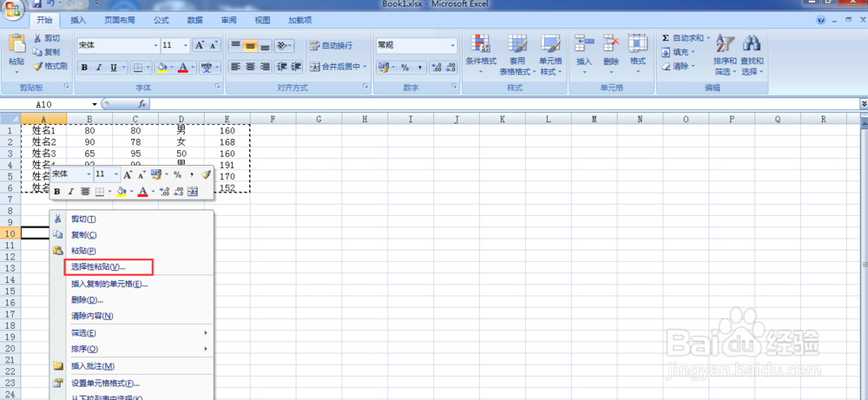Click Increase Font Size in the ribbon font group

[x=200, y=45]
